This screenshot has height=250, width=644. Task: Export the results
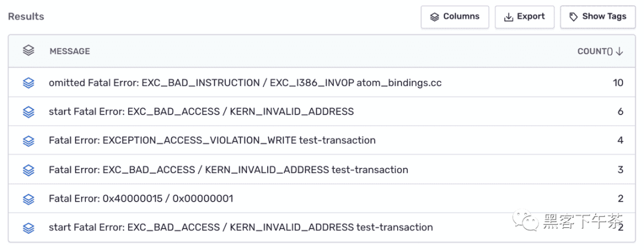coord(525,17)
